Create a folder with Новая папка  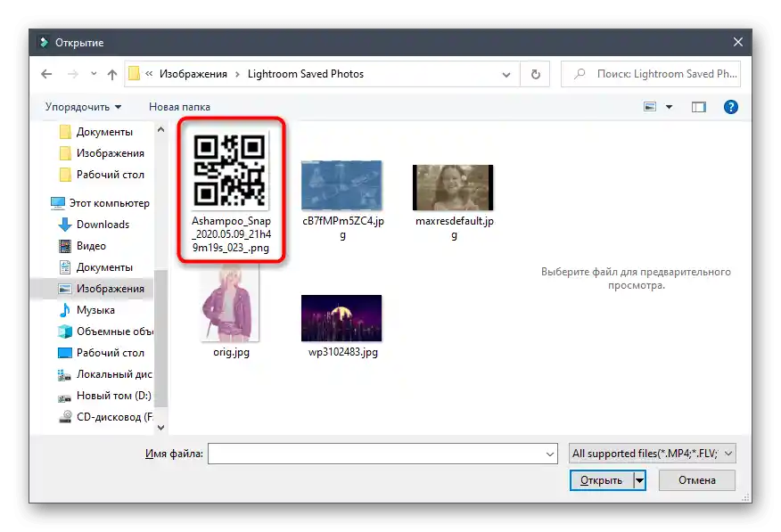179,107
